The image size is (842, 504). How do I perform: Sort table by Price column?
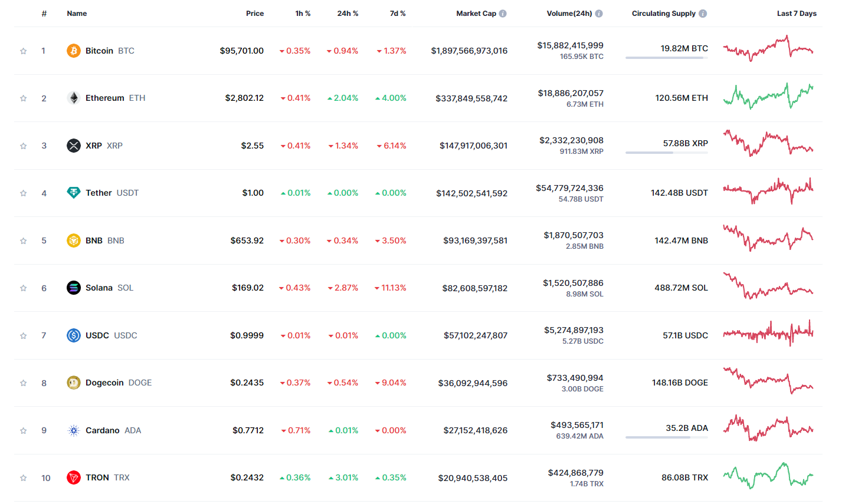tap(255, 14)
